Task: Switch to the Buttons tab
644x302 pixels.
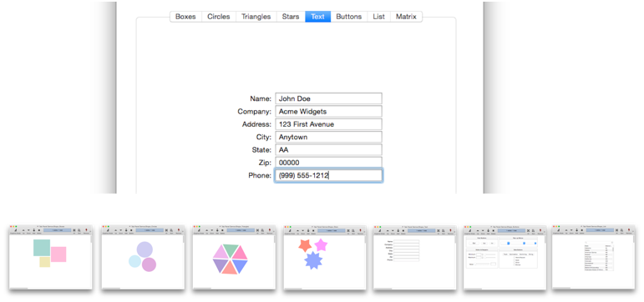Action: (x=348, y=17)
